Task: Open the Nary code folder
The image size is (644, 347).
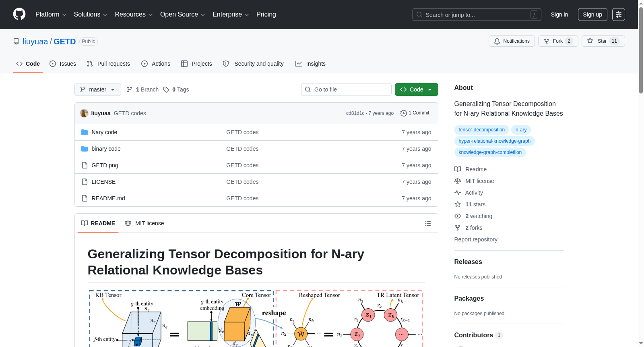Action: point(104,132)
